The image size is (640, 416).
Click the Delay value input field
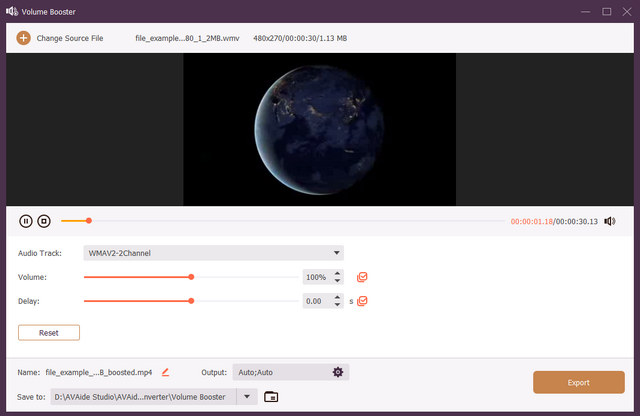coord(315,300)
